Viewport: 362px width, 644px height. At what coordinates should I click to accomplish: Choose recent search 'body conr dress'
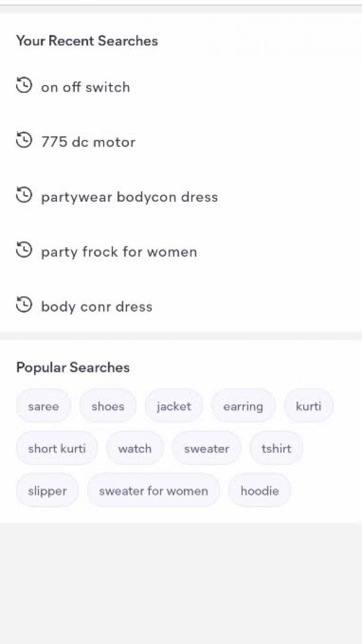96,307
